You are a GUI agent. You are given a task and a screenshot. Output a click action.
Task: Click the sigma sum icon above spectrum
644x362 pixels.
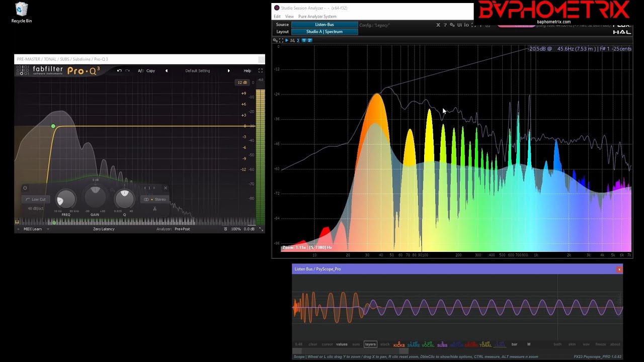click(298, 40)
